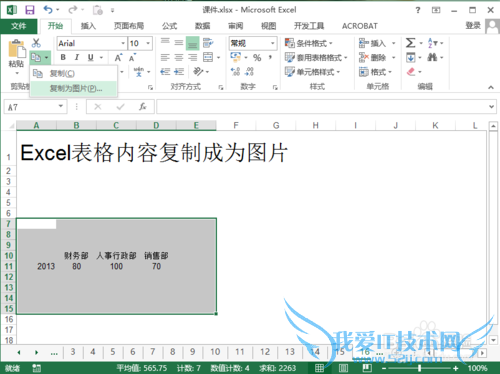This screenshot has height=374, width=500.
Task: Open 套用表格格式 table format dropdown
Action: click(316, 58)
